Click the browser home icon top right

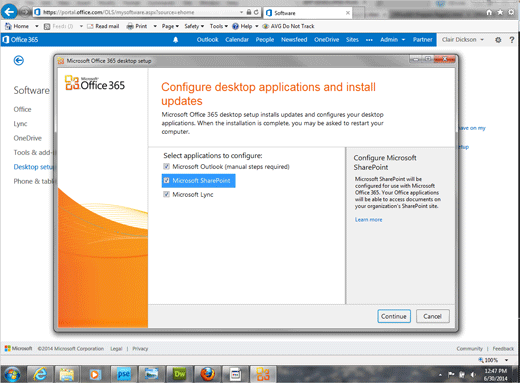tap(489, 12)
